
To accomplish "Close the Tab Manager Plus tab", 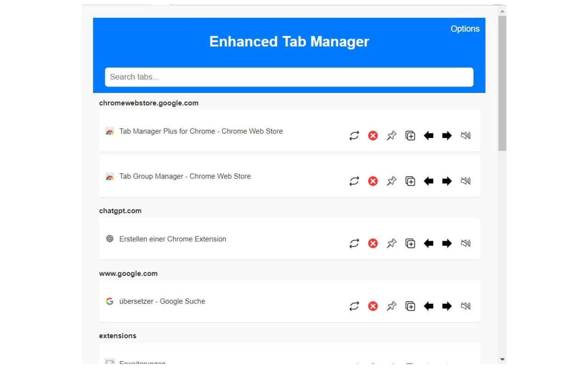I will (x=373, y=136).
